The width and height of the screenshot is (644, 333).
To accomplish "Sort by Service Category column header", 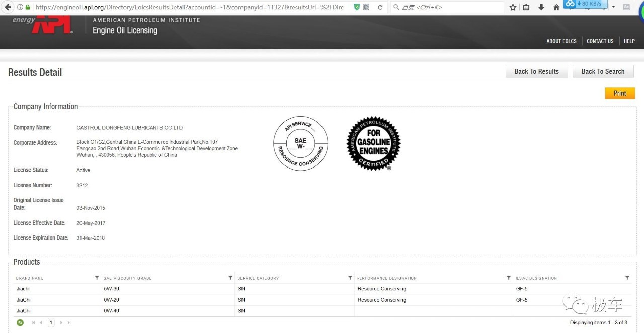I will click(258, 278).
